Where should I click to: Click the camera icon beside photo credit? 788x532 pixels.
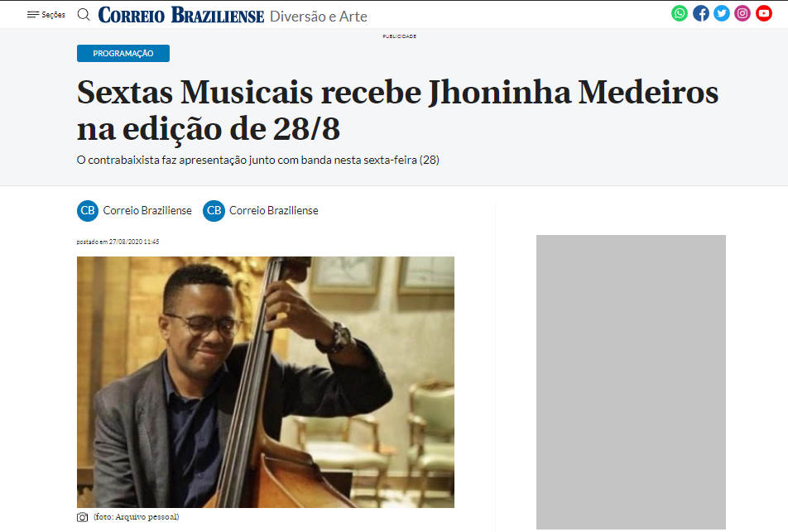[x=83, y=517]
